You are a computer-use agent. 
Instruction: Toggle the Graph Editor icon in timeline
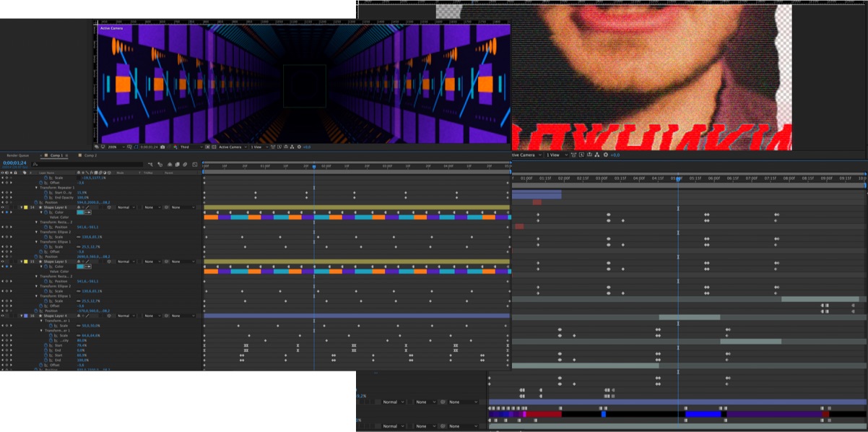[195, 165]
